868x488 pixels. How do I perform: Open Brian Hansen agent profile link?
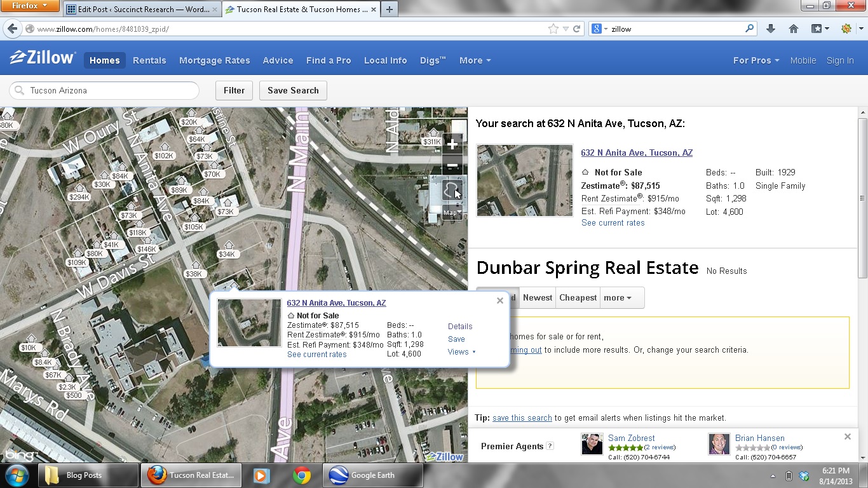760,438
